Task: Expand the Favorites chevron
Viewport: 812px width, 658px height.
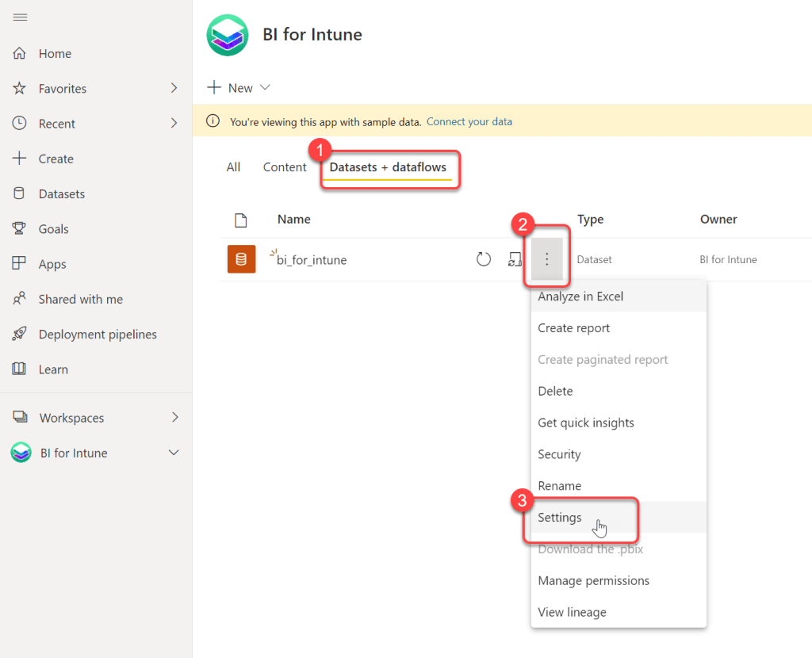Action: coord(174,89)
